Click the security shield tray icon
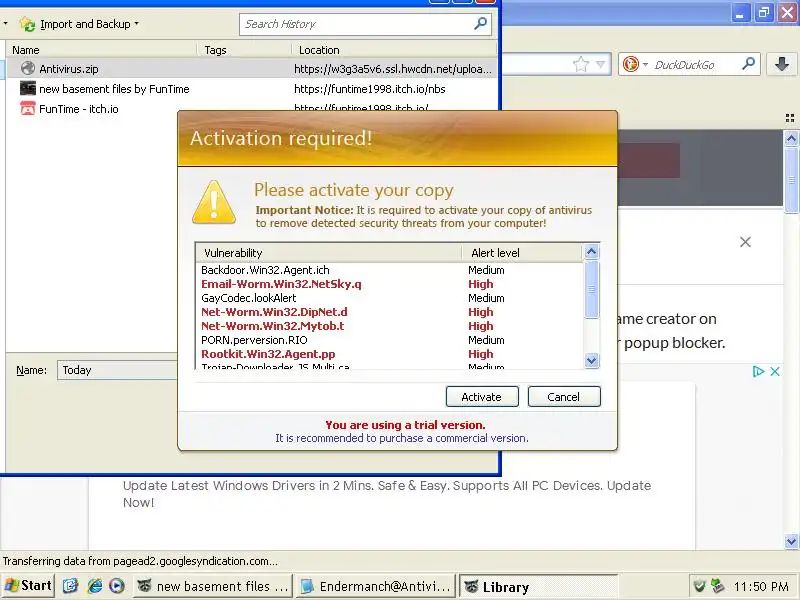 point(699,586)
